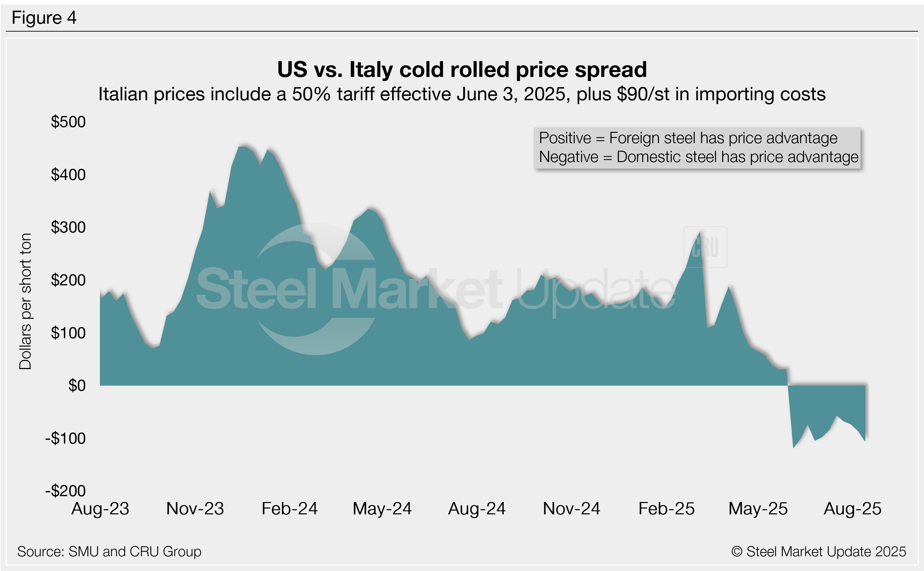Click the $500 y-axis label
The image size is (924, 571).
pos(68,122)
